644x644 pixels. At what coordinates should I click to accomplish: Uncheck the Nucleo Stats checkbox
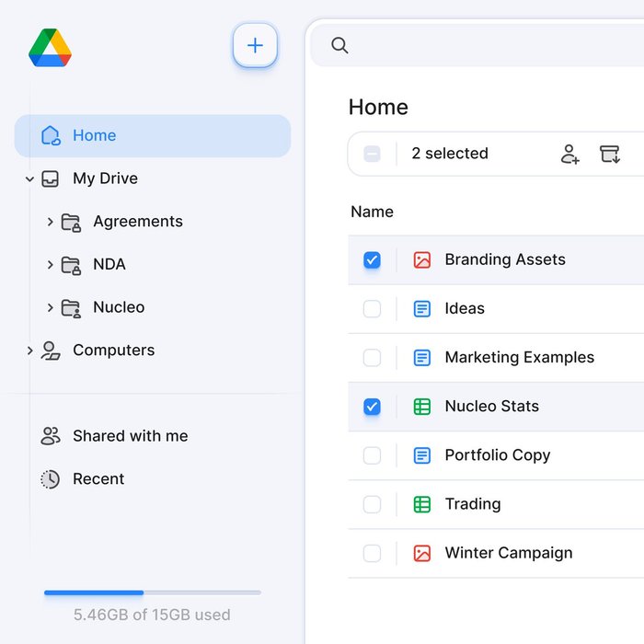point(372,407)
